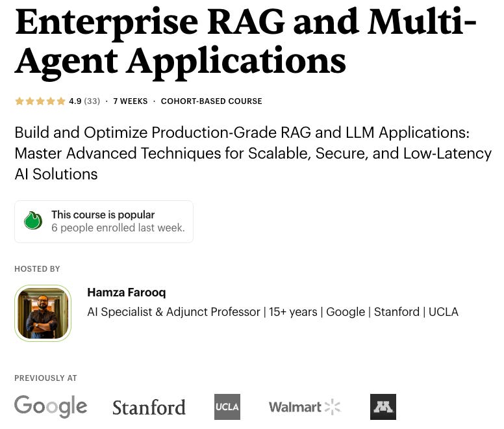Open Hamza Farooq's profile photo

point(43,313)
